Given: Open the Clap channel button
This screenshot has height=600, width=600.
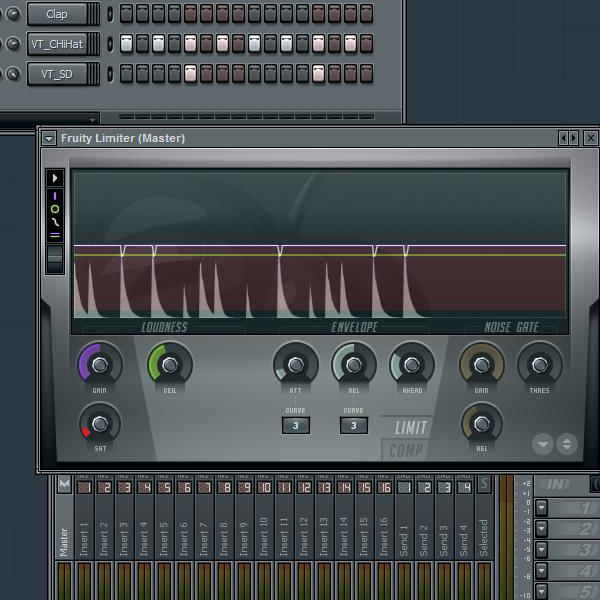Looking at the screenshot, I should coord(57,14).
